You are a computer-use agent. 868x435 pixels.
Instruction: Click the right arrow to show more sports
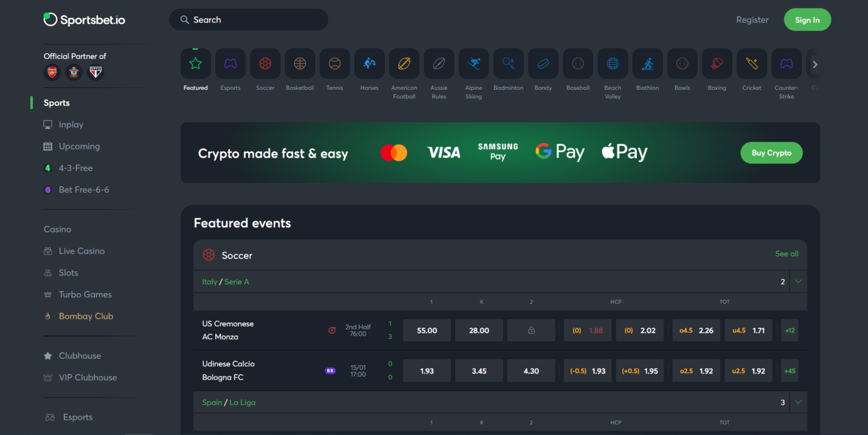814,64
